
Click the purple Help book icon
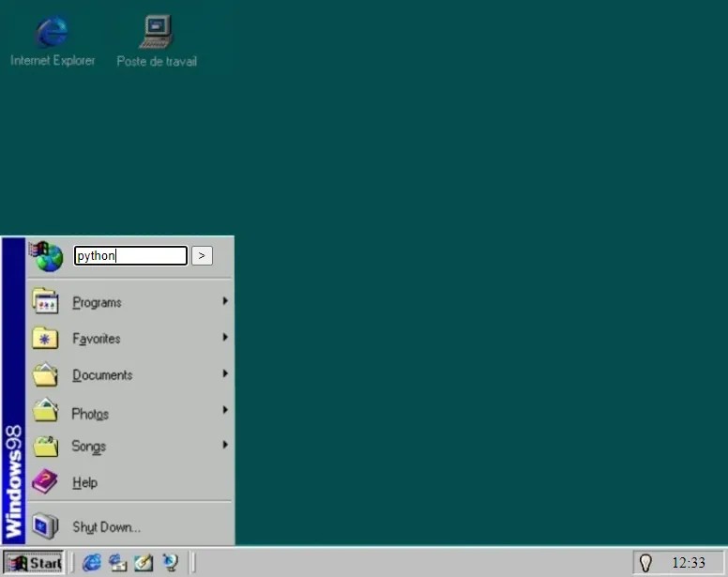coord(45,481)
